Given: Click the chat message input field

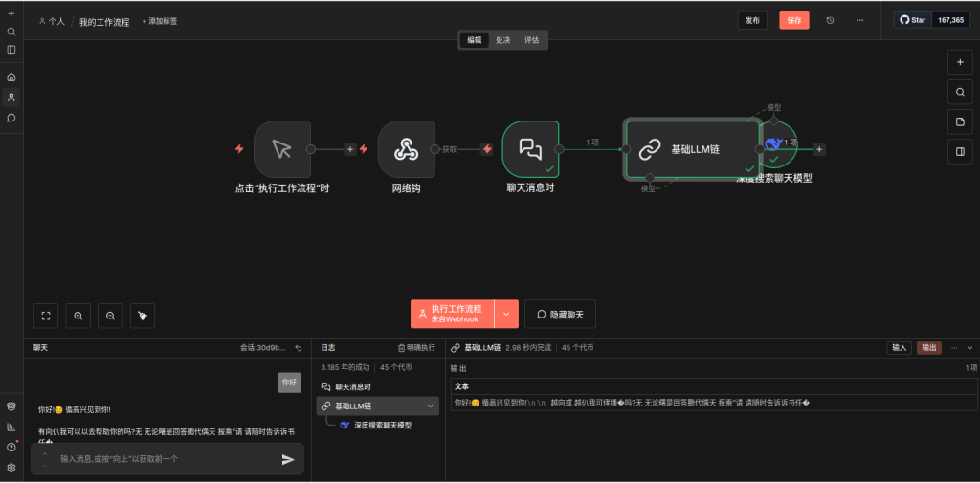Looking at the screenshot, I should tap(163, 459).
